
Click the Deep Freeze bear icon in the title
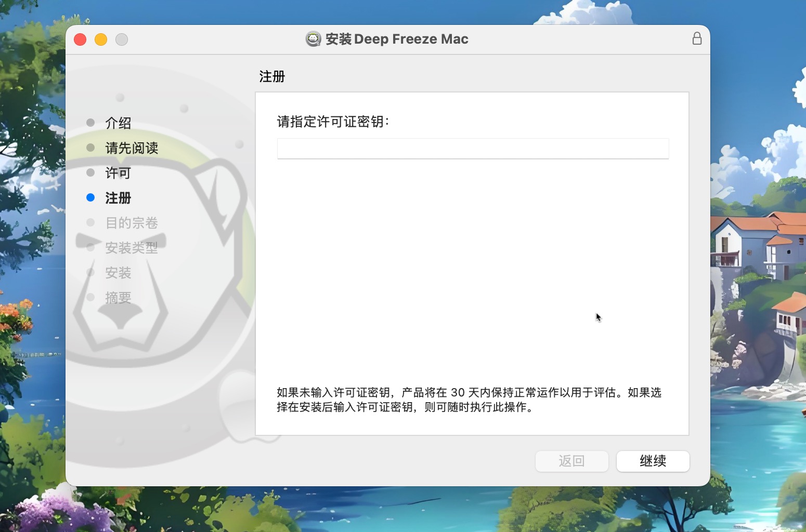click(313, 39)
